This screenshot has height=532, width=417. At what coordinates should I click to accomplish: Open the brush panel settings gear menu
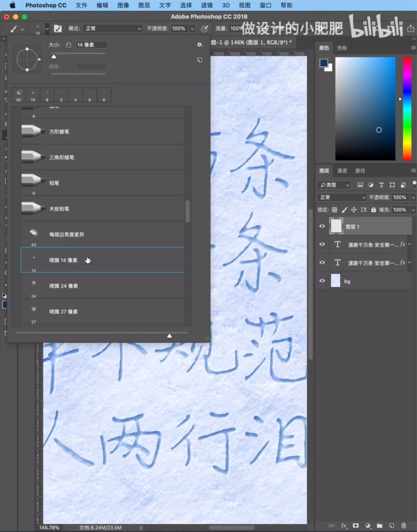200,45
